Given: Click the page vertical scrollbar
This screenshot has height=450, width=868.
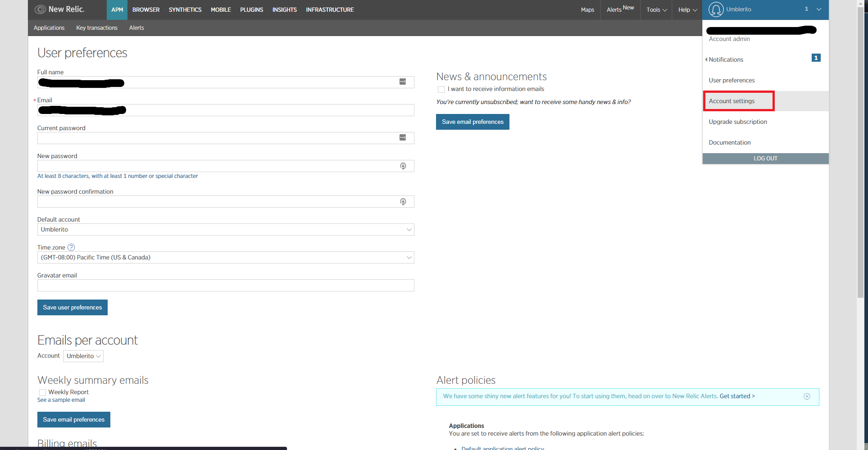Looking at the screenshot, I should coord(860,153).
